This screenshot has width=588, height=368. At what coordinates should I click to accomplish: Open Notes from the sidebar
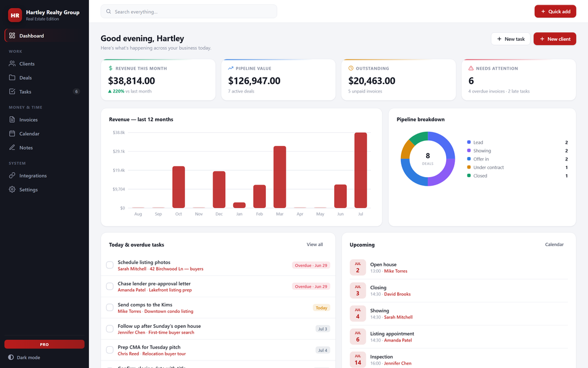point(44,147)
